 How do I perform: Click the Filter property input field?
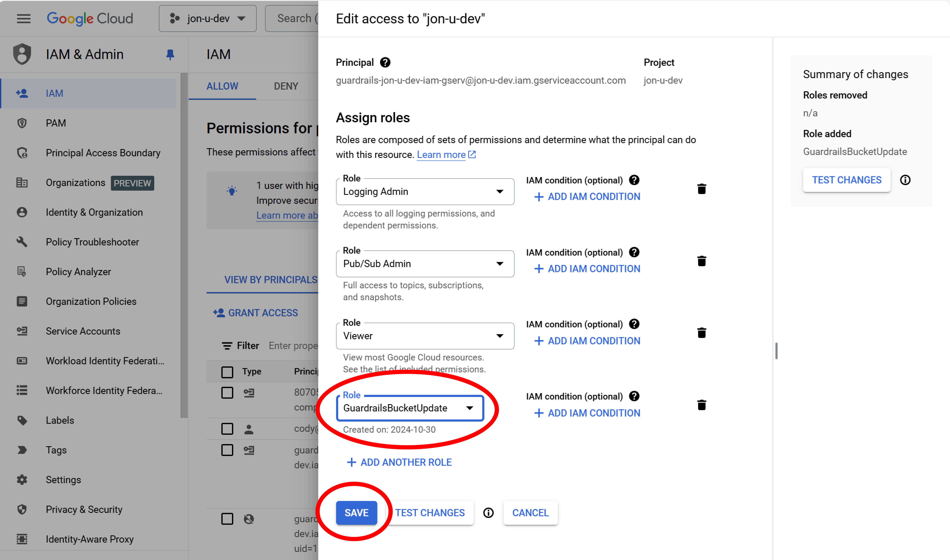tap(293, 346)
